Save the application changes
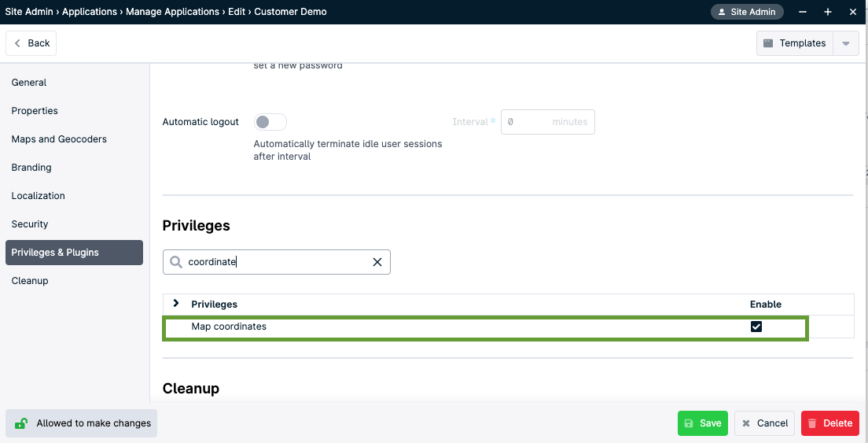This screenshot has height=443, width=868. pos(702,423)
